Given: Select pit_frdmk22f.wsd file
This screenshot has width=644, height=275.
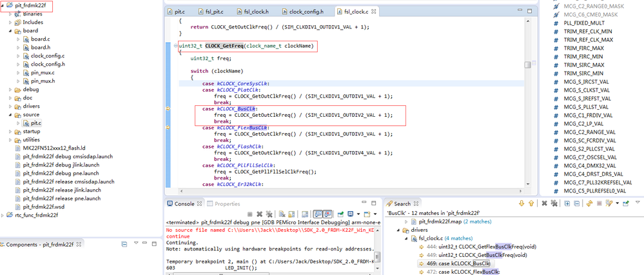Looking at the screenshot, I should point(44,207).
